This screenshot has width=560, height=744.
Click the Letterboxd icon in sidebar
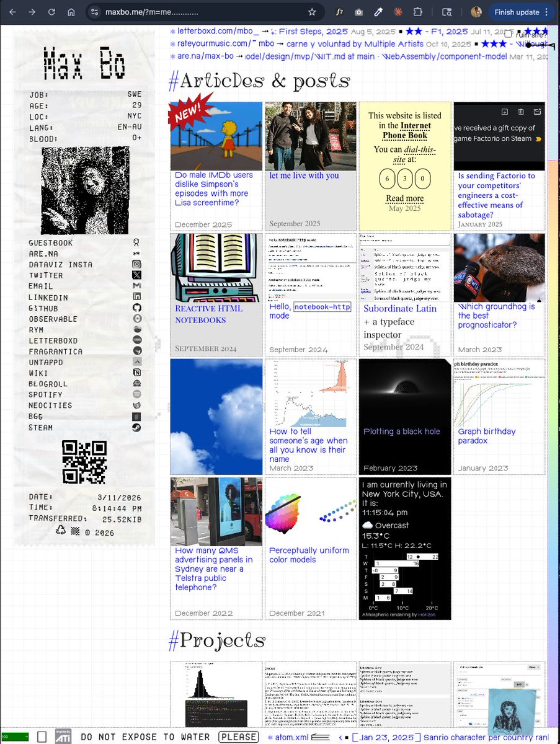136,340
